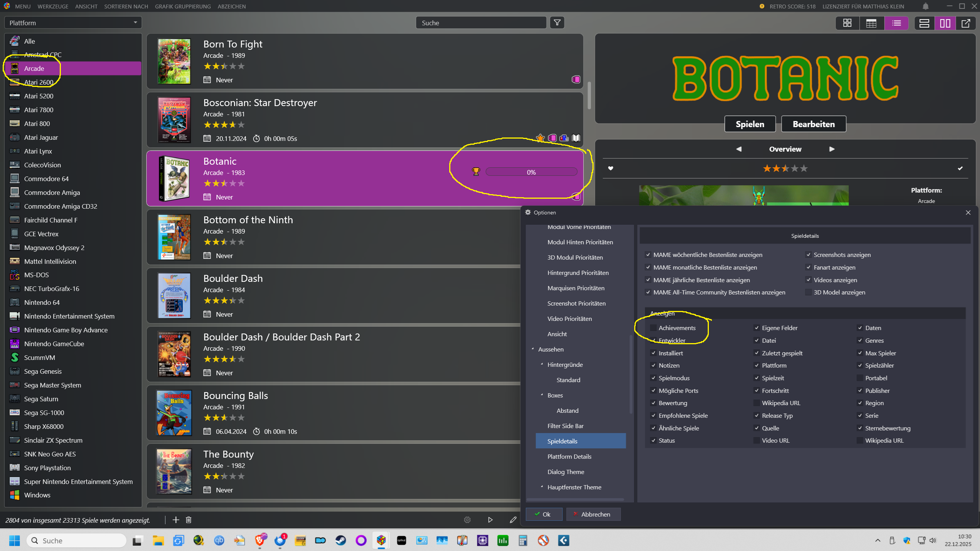Click the add game plus icon
This screenshot has height=551, width=980.
(176, 520)
